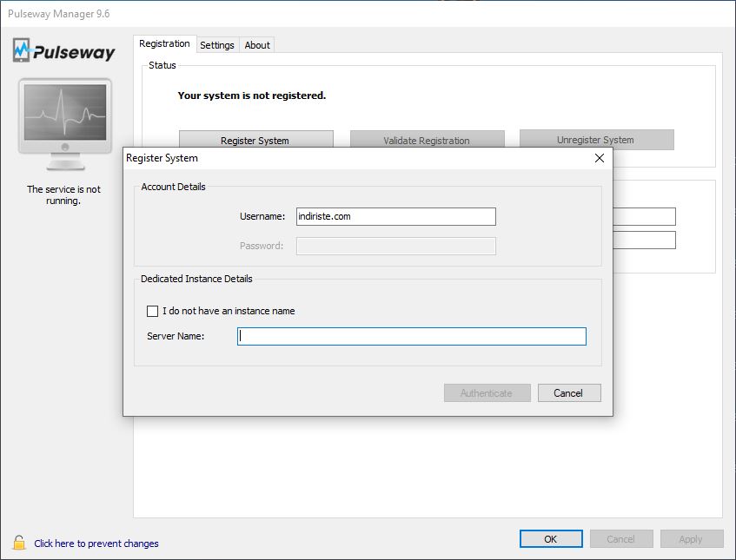Screen dimensions: 736x560
Task: Click the Authenticate button
Action: click(487, 393)
